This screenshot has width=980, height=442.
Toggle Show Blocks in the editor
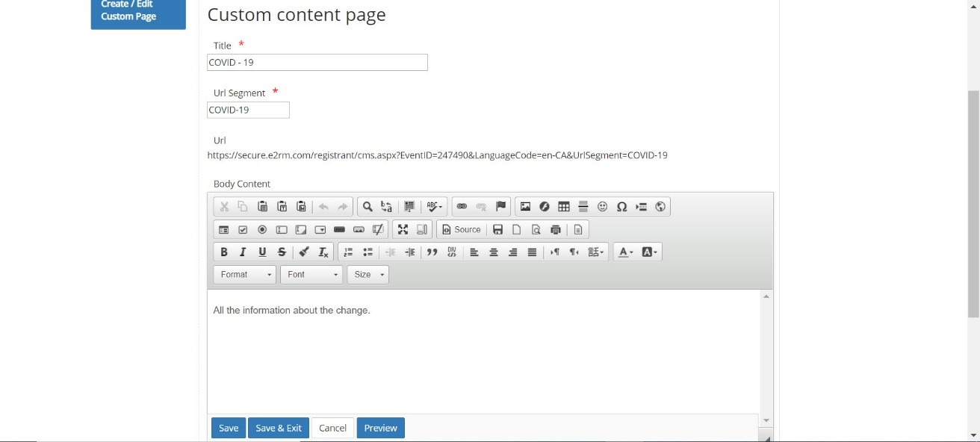(422, 229)
